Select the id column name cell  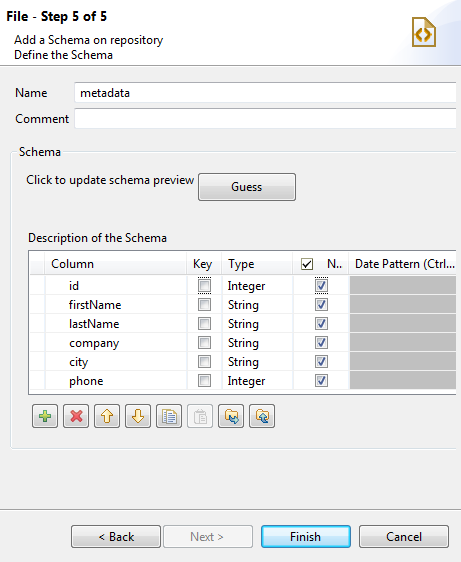(x=116, y=286)
